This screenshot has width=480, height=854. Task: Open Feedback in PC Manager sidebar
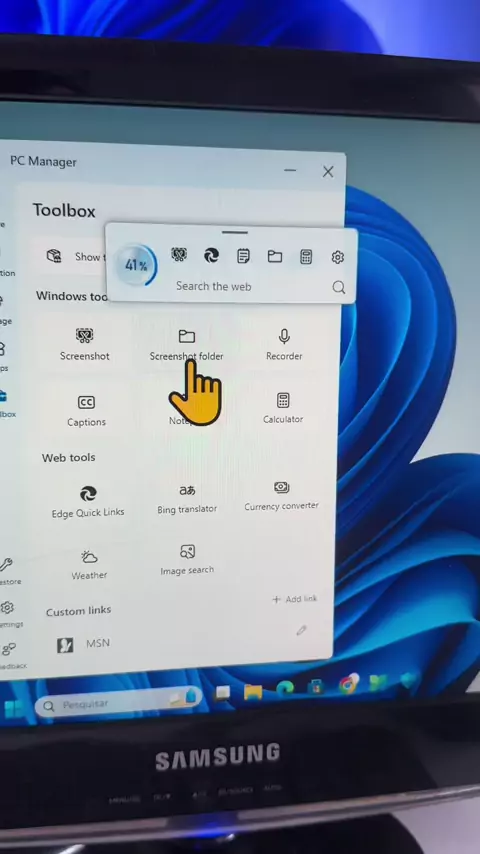pos(9,655)
